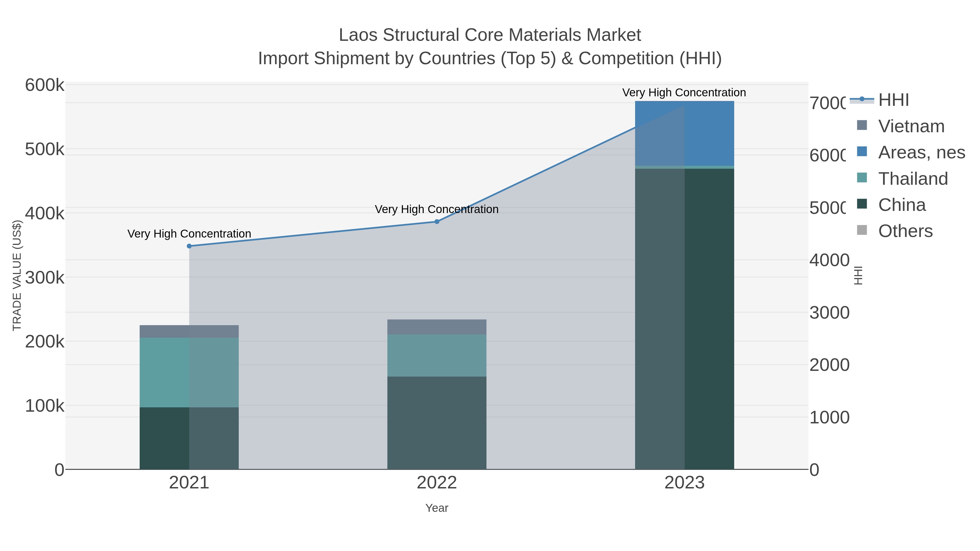Image resolution: width=980 pixels, height=551 pixels.
Task: Click the vertical HHI axis title
Action: click(x=858, y=275)
